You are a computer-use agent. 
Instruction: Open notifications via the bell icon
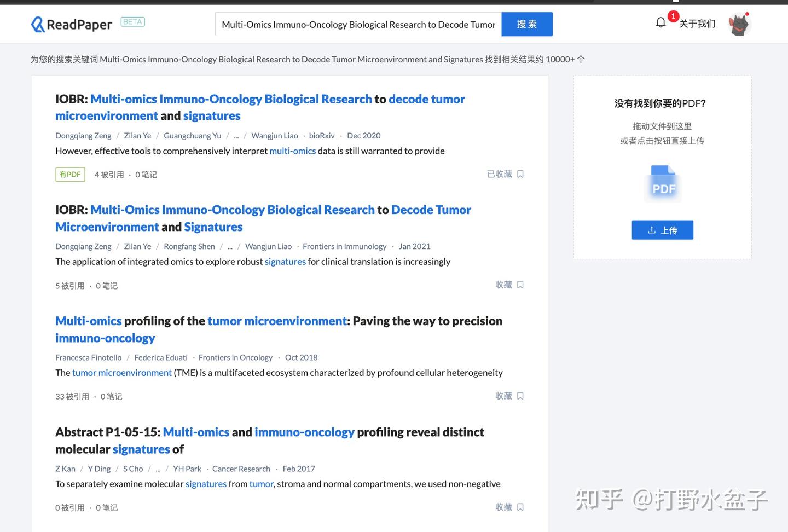[660, 22]
